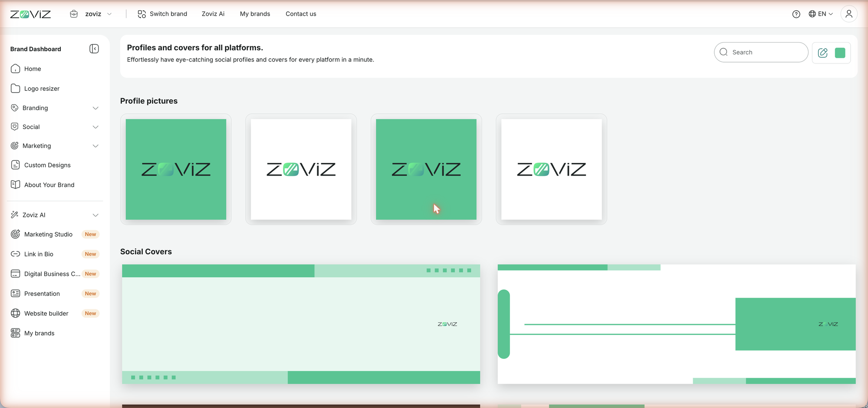
Task: Expand the Marketing section chevron
Action: coord(95,146)
